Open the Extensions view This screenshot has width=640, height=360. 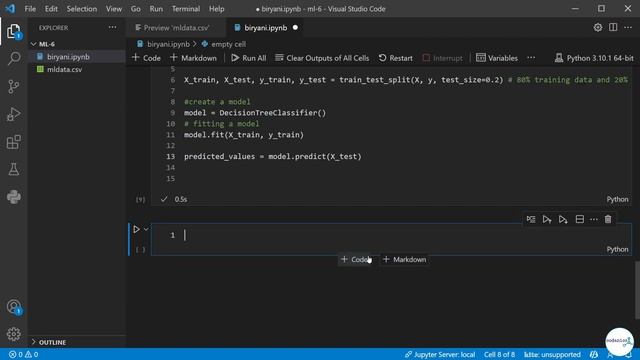click(x=13, y=142)
